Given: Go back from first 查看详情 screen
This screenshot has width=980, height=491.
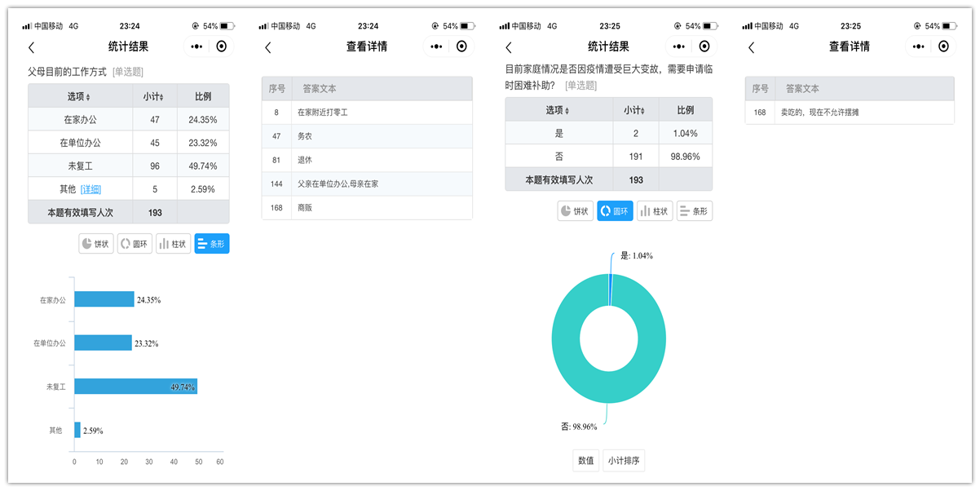Looking at the screenshot, I should tap(267, 47).
